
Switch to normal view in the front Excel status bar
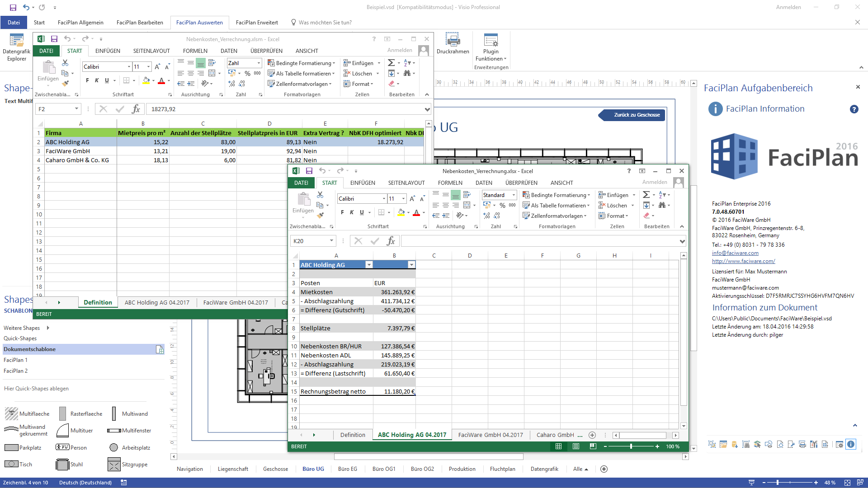coord(559,446)
